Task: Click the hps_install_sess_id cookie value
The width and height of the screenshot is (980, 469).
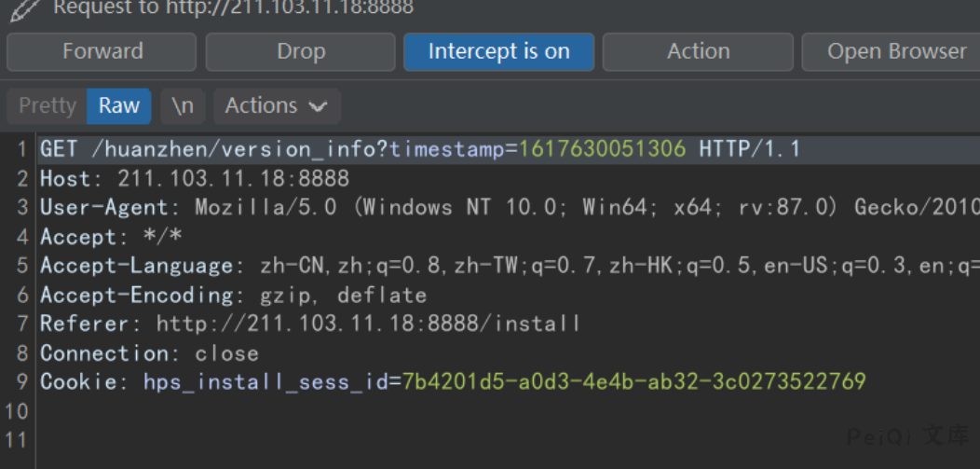Action: [633, 381]
